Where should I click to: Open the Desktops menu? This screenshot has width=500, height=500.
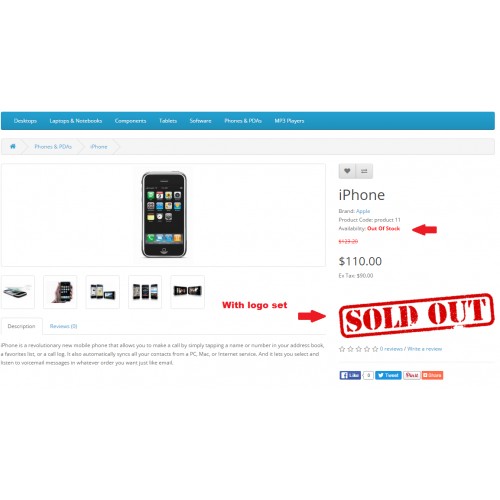coord(25,121)
